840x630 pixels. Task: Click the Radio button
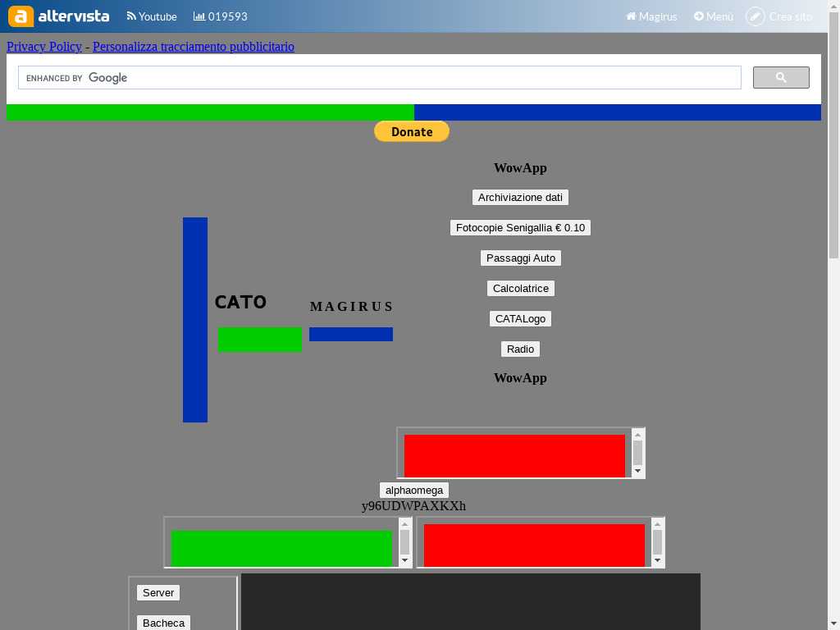520,349
